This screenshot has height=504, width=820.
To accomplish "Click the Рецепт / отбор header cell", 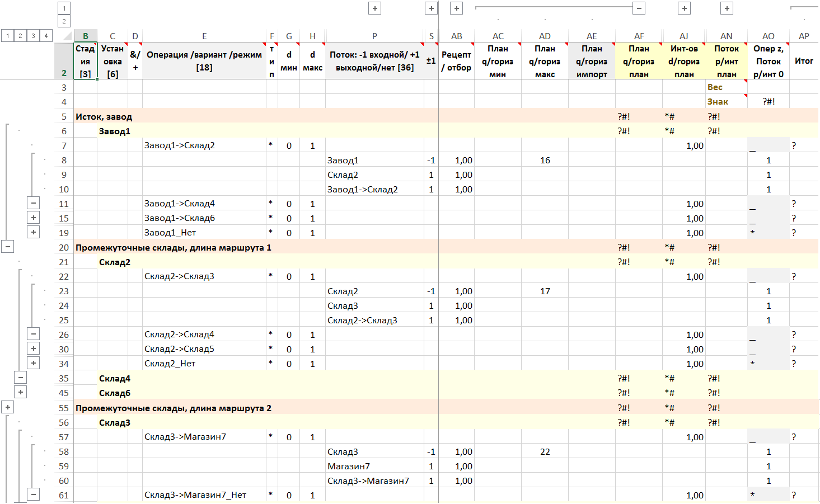I will [x=456, y=61].
